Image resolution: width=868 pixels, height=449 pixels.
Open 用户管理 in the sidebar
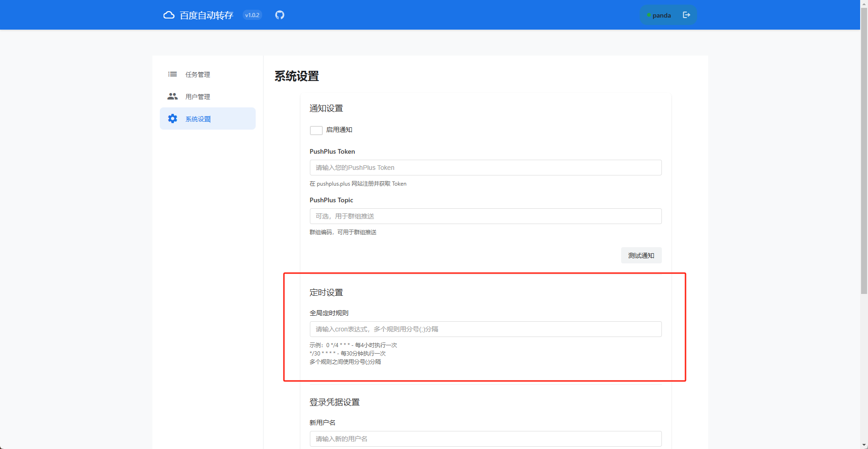tap(208, 96)
